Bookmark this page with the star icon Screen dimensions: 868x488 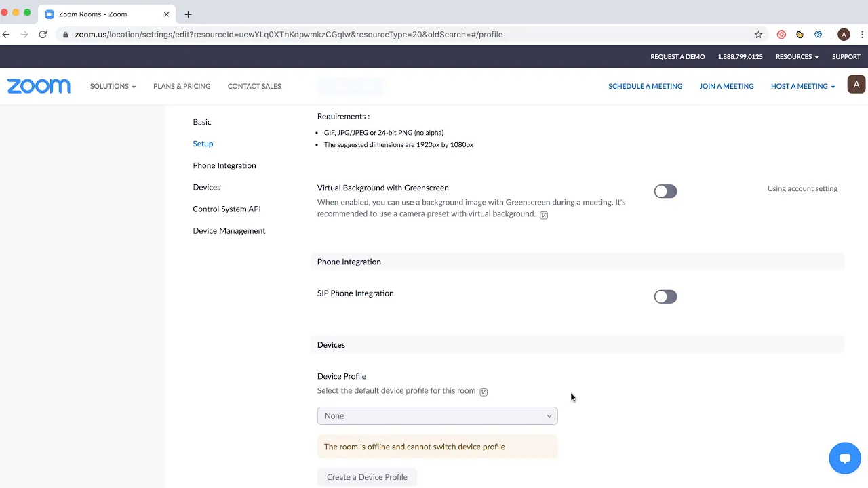(758, 35)
